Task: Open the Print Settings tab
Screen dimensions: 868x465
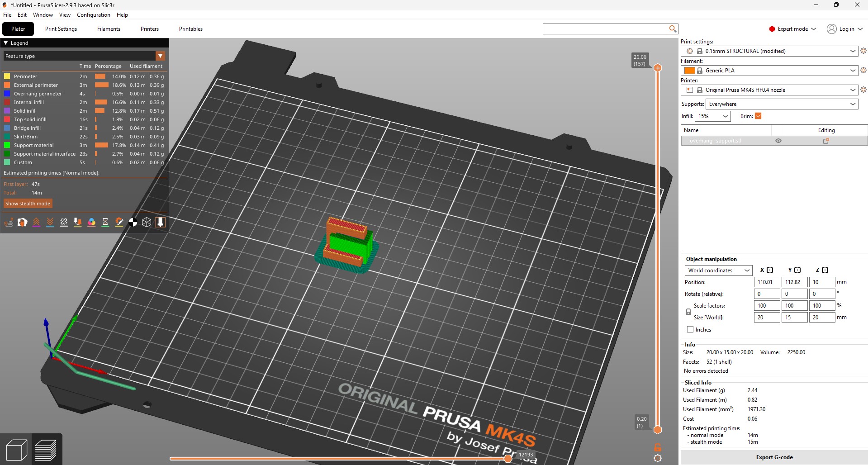Action: (61, 29)
